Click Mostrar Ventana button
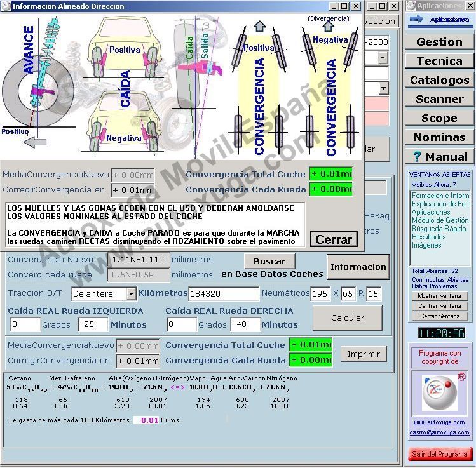476x468 pixels. coord(440,296)
